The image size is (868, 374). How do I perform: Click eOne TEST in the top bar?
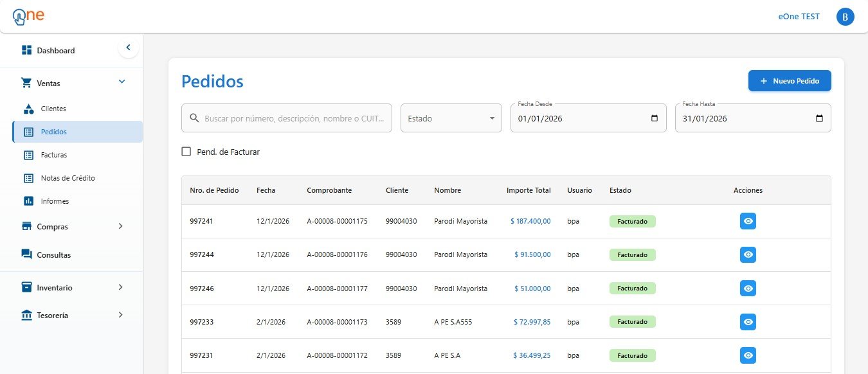pos(799,17)
